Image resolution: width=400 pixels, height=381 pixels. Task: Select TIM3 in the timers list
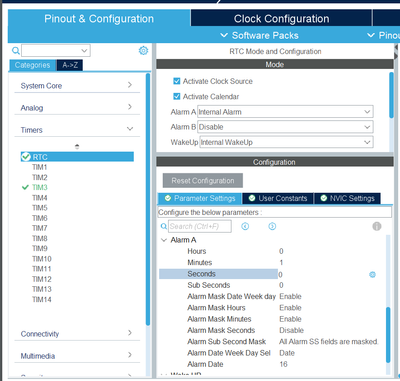pos(40,187)
